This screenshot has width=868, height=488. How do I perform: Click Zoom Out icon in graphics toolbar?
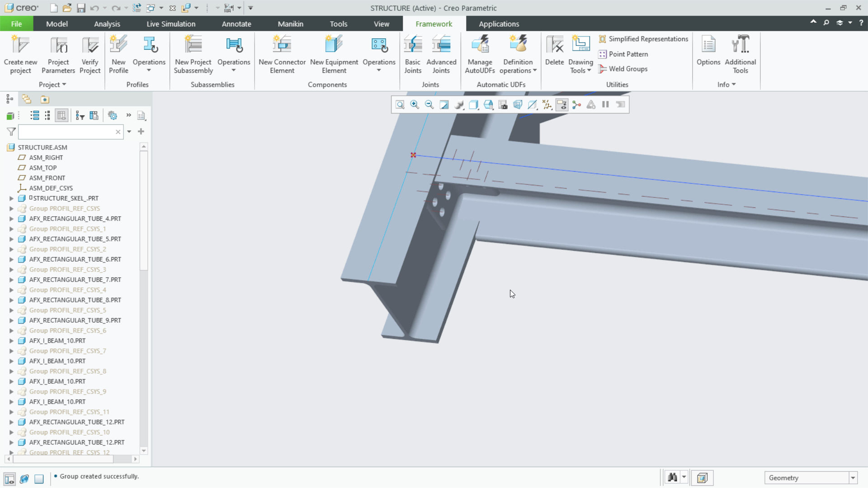coord(429,105)
